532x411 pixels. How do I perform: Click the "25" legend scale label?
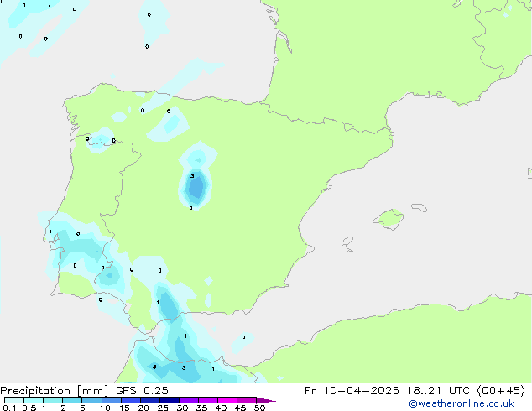[163, 408]
